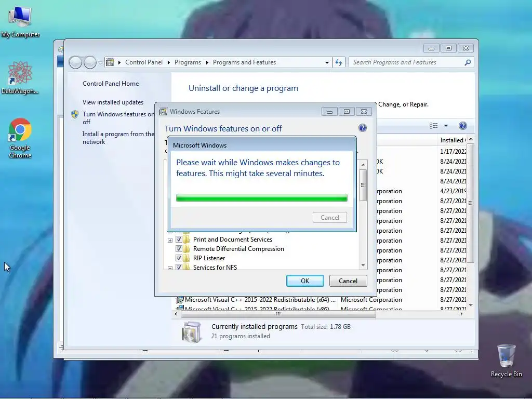Click features list scroll down arrow

(x=363, y=265)
